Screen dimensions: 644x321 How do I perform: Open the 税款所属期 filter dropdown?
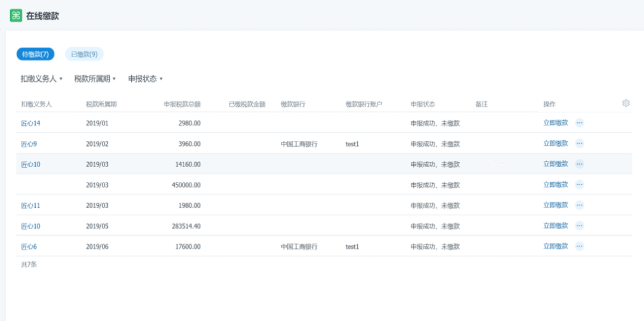click(x=95, y=79)
